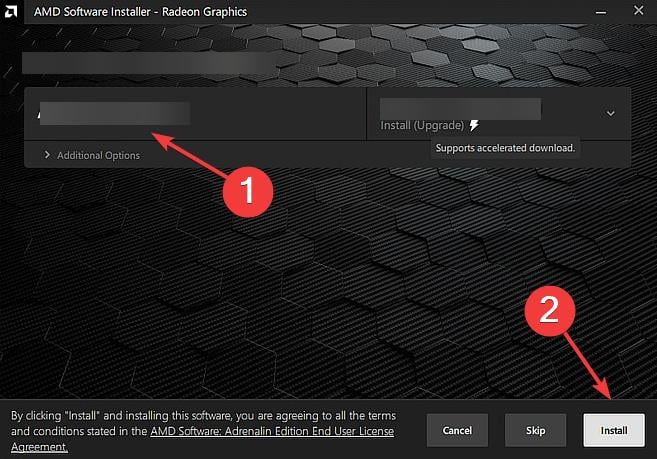
Task: Open the install type dropdown chevron
Action: click(610, 113)
